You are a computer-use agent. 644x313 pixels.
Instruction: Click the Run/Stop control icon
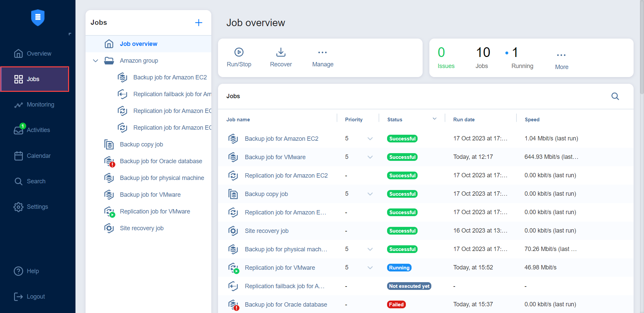(238, 52)
